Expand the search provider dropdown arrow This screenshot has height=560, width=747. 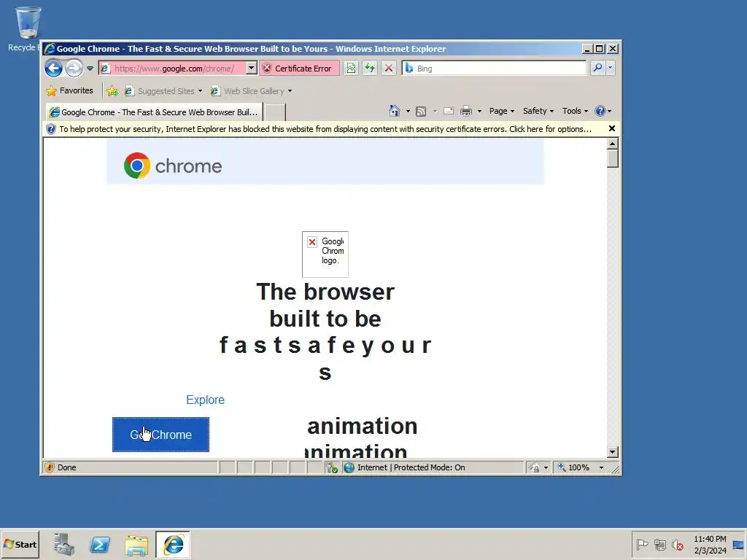coord(611,68)
